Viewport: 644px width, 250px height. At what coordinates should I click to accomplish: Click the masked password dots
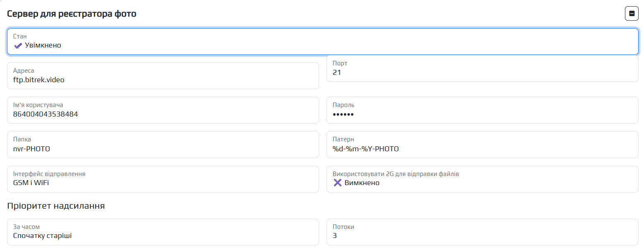tap(343, 114)
